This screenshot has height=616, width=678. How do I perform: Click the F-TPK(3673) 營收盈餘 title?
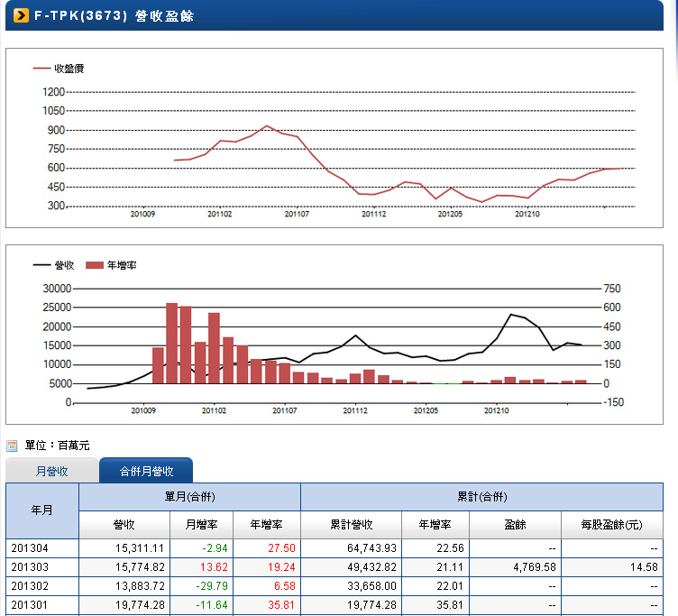115,15
